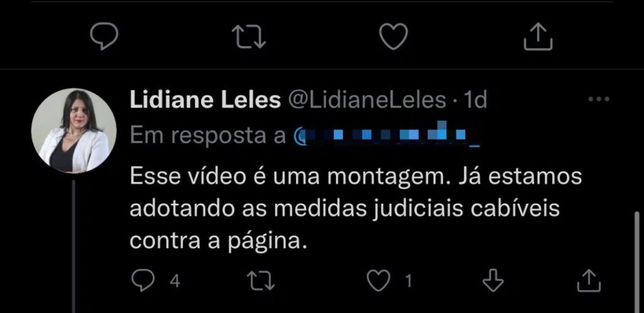This screenshot has height=313, width=644.
Task: Like Lidiane's reply heart icon
Action: coord(378,282)
